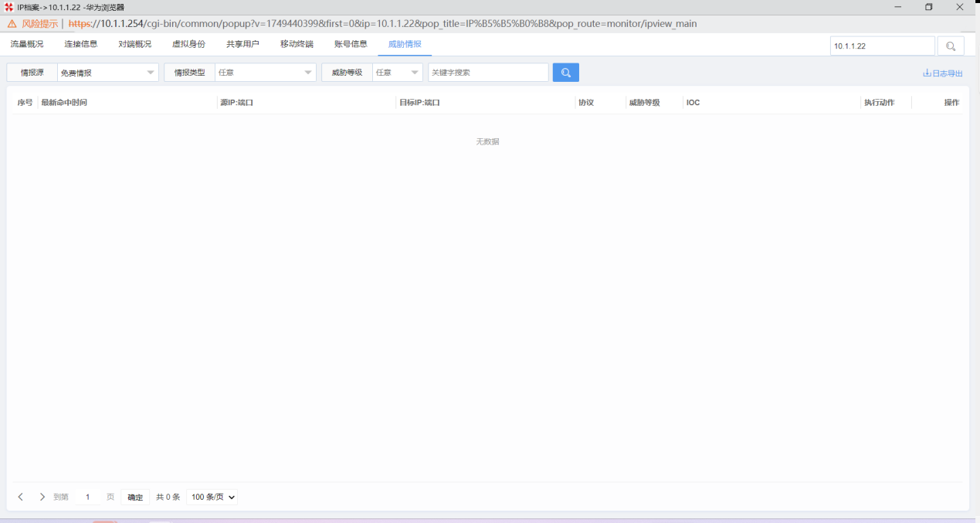Screen dimensions: 980x523
Task: Switch to 虚拟身份 tab
Action: pos(188,44)
